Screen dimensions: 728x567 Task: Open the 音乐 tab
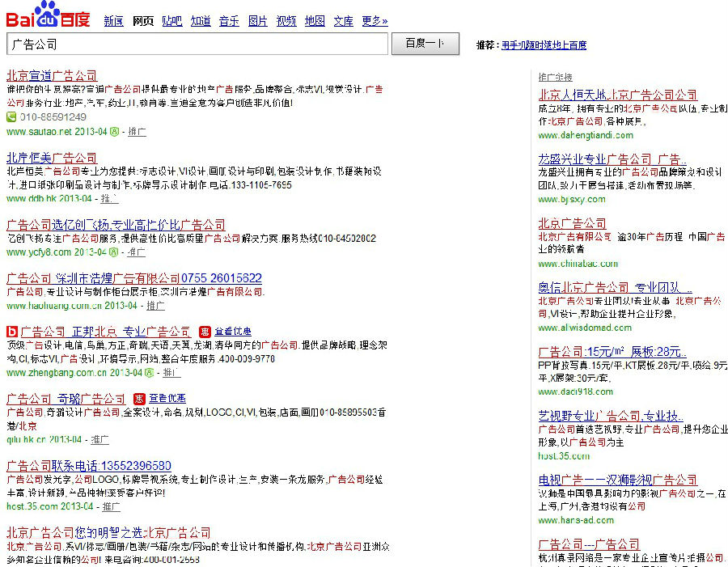[230, 21]
